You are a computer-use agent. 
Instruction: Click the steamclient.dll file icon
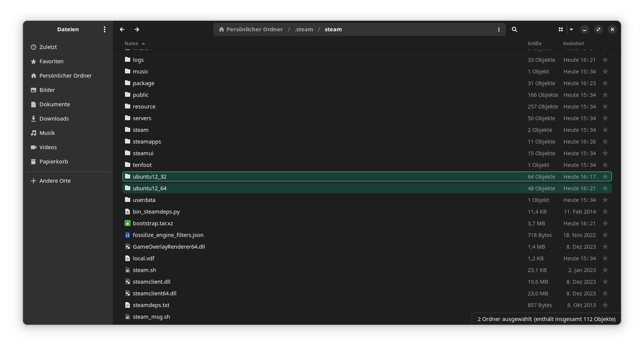click(128, 282)
